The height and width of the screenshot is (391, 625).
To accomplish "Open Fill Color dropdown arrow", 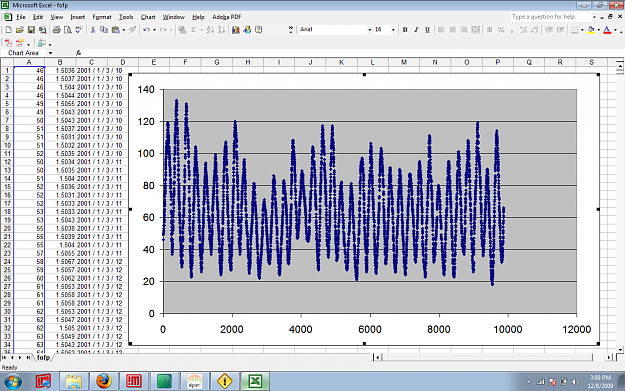I will [x=599, y=30].
